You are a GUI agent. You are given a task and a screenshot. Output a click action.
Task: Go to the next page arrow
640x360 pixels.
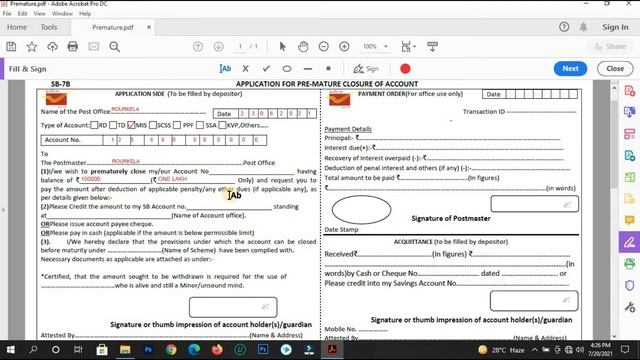[x=219, y=47]
